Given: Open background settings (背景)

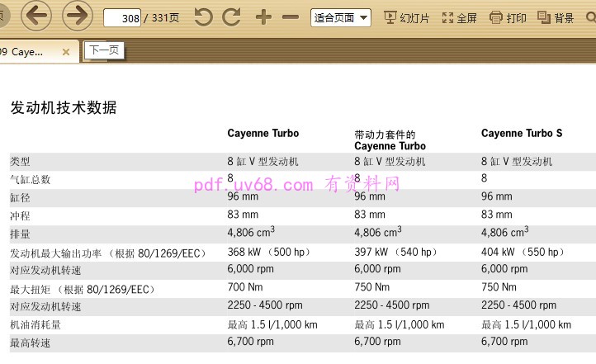Looking at the screenshot, I should [x=556, y=17].
